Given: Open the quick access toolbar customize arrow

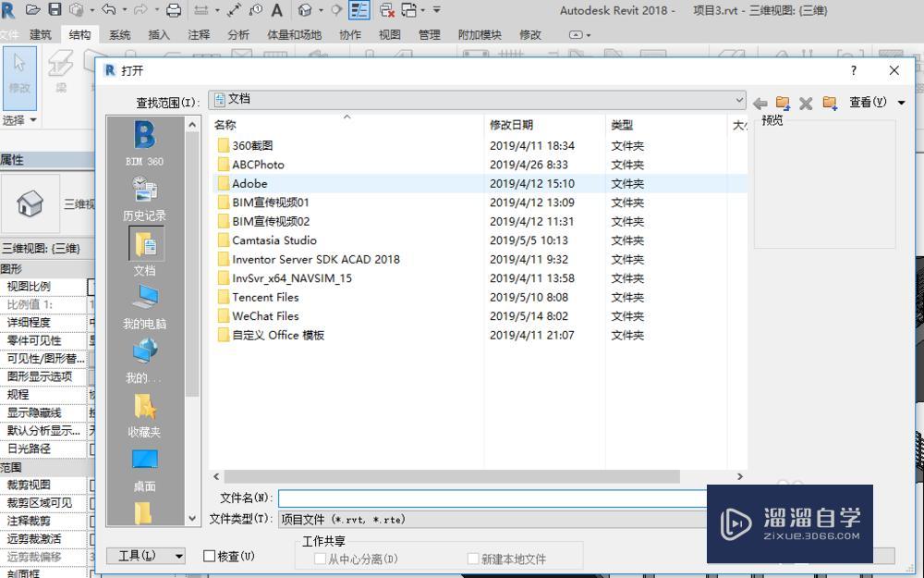Looking at the screenshot, I should click(437, 10).
